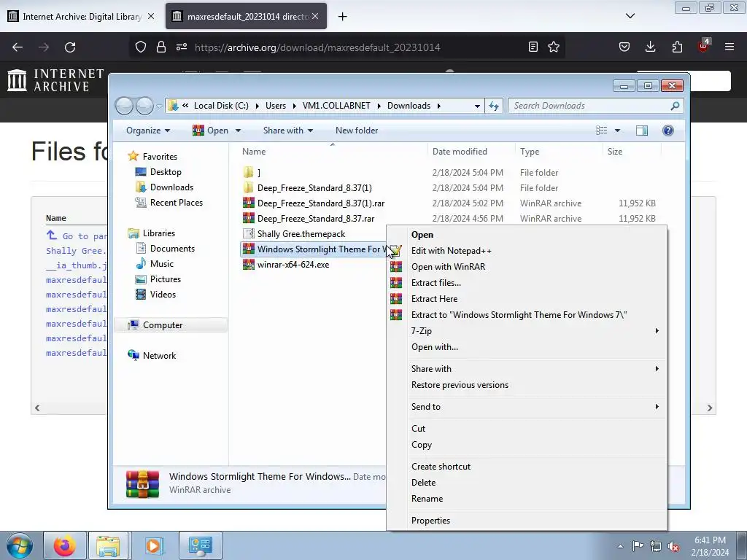This screenshot has height=560, width=747.
Task: Click the Internet Archive logo
Action: click(55, 80)
